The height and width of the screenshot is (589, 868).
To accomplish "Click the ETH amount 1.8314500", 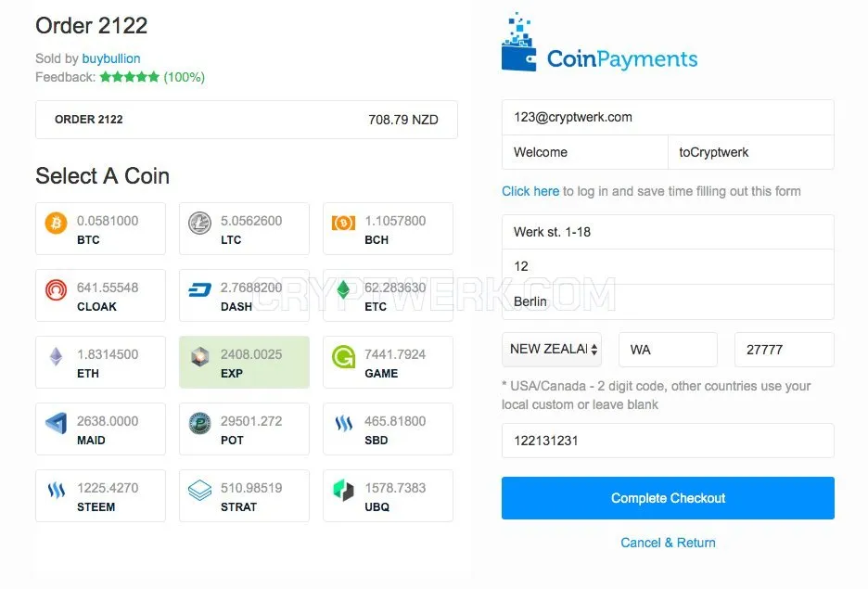I will (x=108, y=355).
